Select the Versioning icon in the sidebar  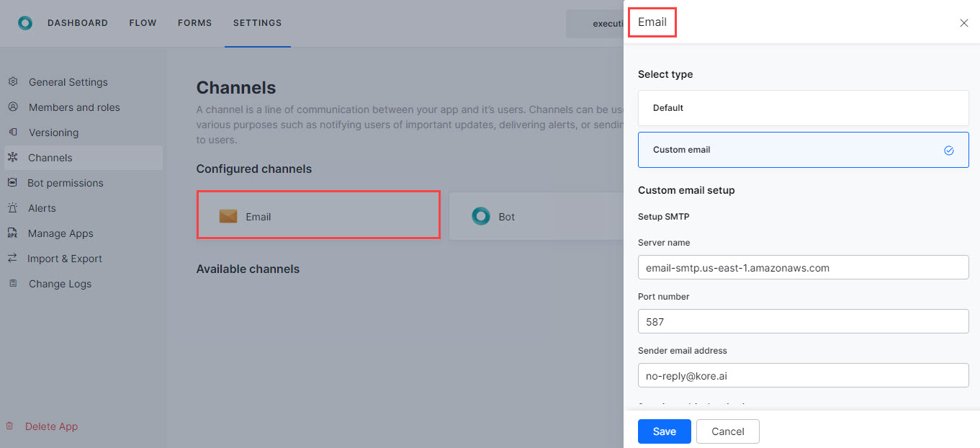click(x=13, y=132)
